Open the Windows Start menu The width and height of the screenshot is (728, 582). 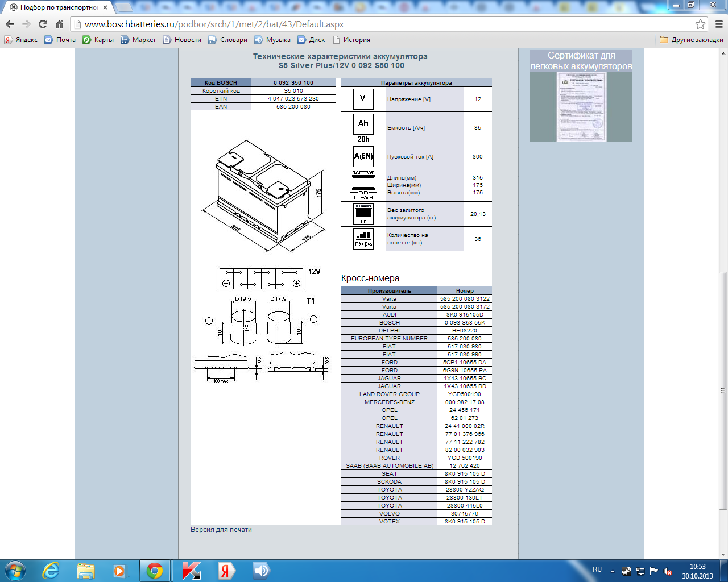pos(15,570)
